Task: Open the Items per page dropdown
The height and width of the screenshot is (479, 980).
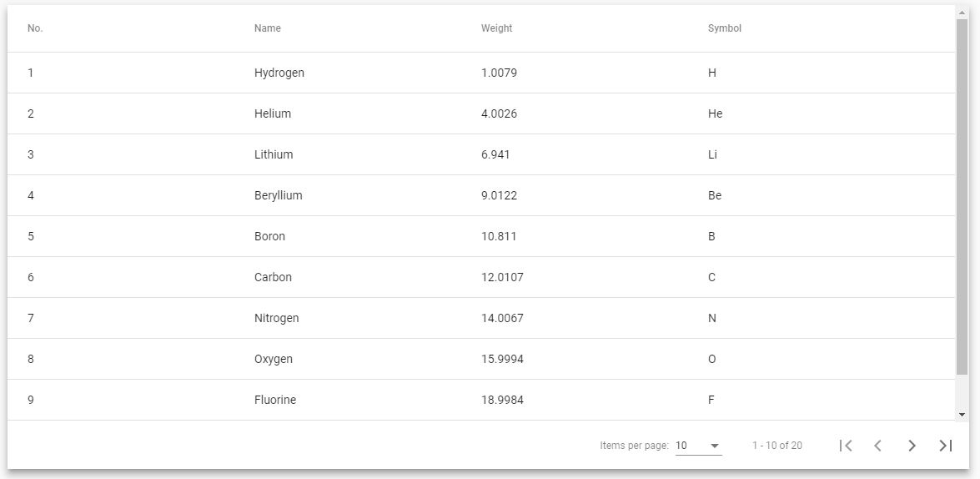Action: [x=699, y=446]
